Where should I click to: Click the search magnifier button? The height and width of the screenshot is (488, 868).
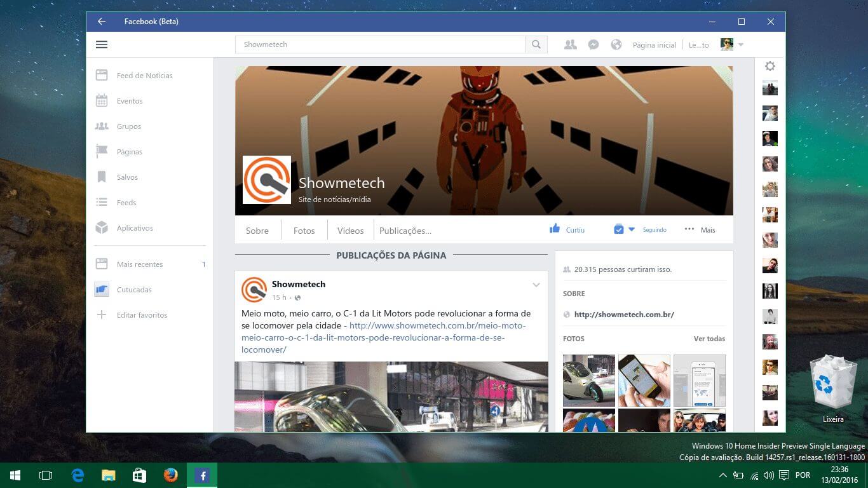click(x=536, y=44)
